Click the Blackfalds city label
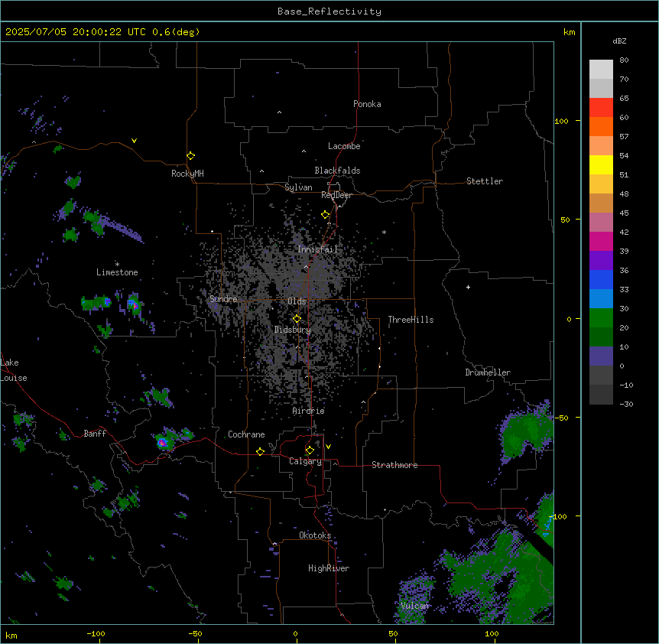The height and width of the screenshot is (644, 659). pyautogui.click(x=337, y=171)
